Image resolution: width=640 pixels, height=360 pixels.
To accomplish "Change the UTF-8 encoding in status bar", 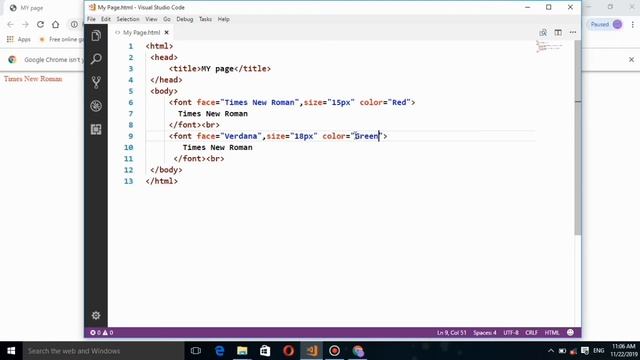I will click(x=511, y=333).
